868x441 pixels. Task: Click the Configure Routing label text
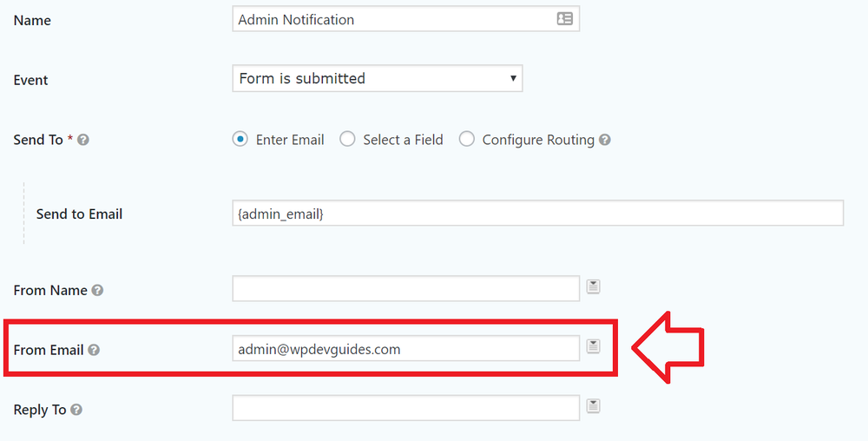point(538,140)
